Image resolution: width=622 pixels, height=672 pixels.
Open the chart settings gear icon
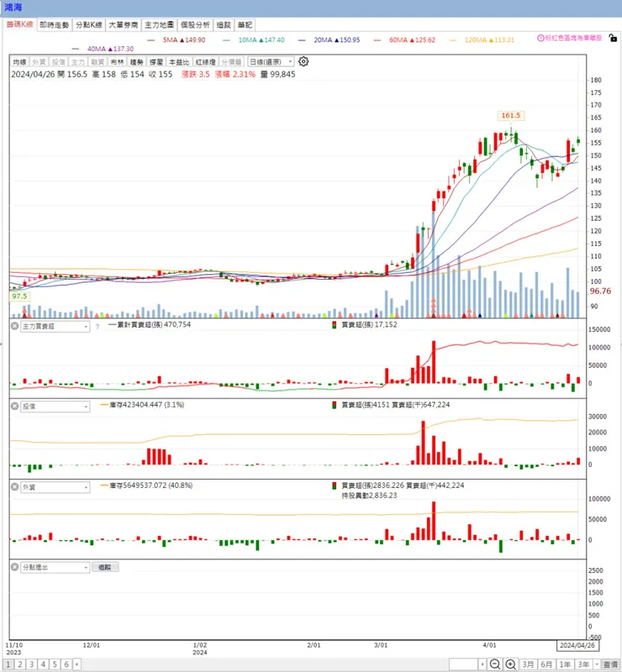pyautogui.click(x=303, y=61)
